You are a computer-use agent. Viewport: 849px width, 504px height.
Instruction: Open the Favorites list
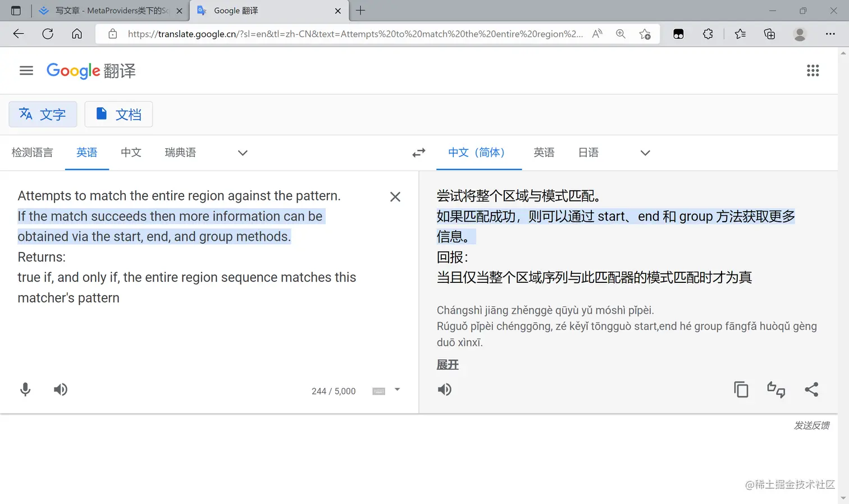[x=740, y=34]
